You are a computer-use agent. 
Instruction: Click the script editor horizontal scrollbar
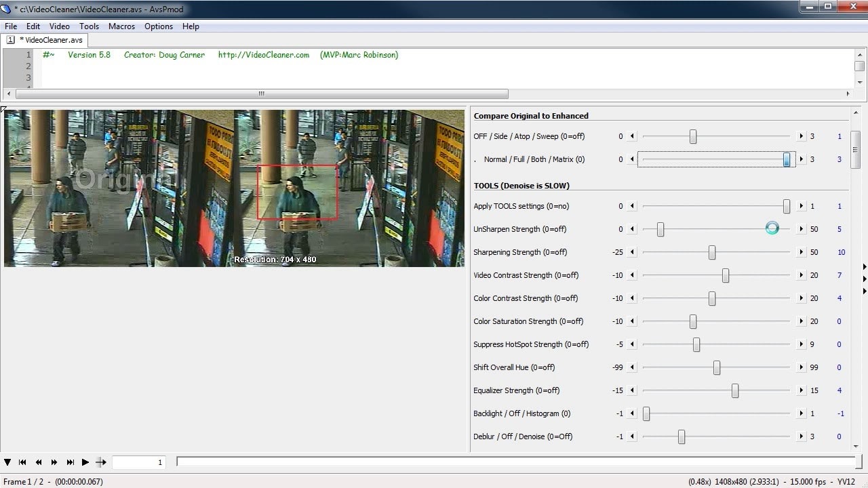[262, 94]
